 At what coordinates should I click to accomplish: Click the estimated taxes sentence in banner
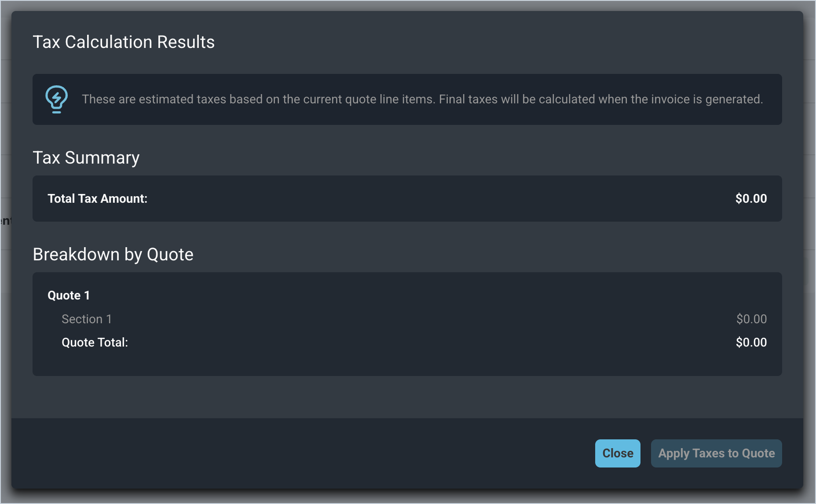tap(258, 99)
